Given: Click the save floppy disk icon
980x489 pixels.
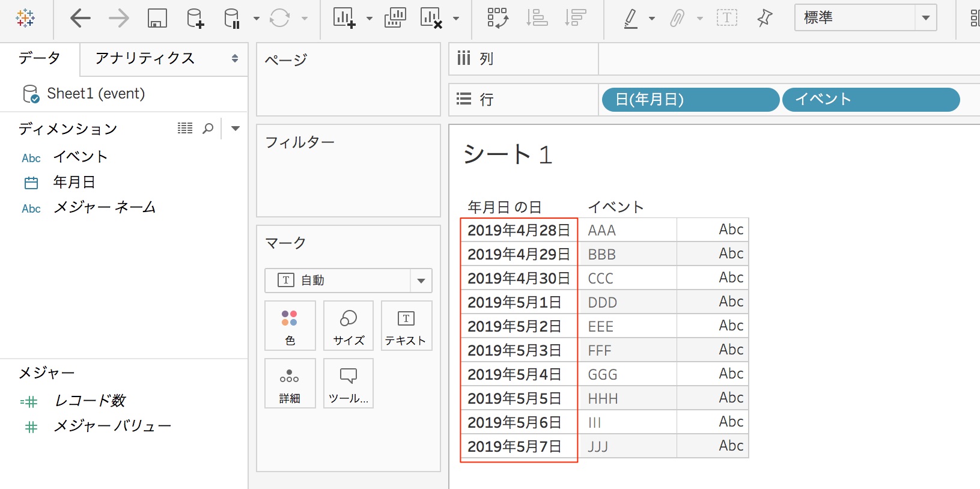Looking at the screenshot, I should 157,19.
